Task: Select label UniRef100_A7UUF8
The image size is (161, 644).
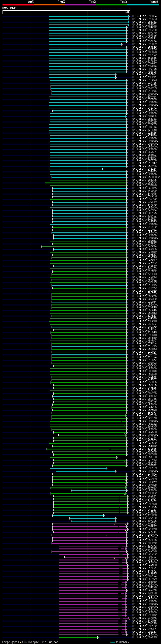Action: (x=144, y=516)
